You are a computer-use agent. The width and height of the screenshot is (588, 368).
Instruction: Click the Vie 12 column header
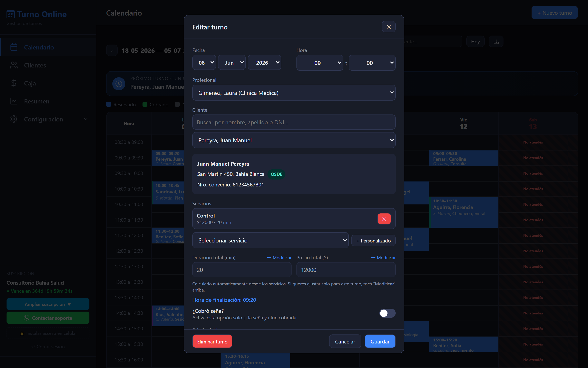tap(463, 123)
